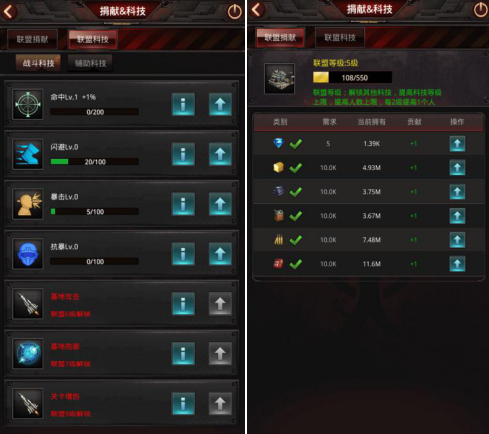Tap the 基地防御 globe shield icon
The height and width of the screenshot is (434, 489).
click(x=28, y=353)
